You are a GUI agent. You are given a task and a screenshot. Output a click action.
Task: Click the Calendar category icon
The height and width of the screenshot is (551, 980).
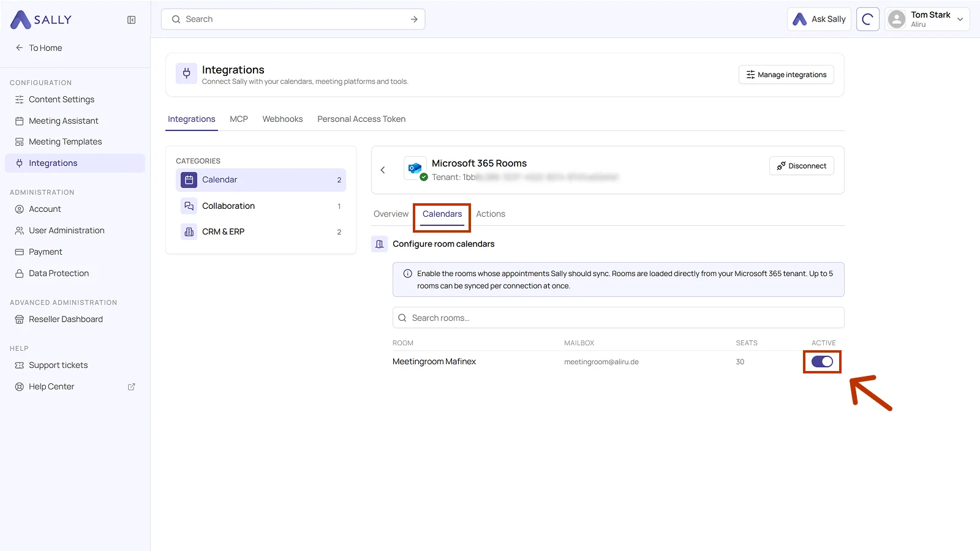(x=189, y=179)
